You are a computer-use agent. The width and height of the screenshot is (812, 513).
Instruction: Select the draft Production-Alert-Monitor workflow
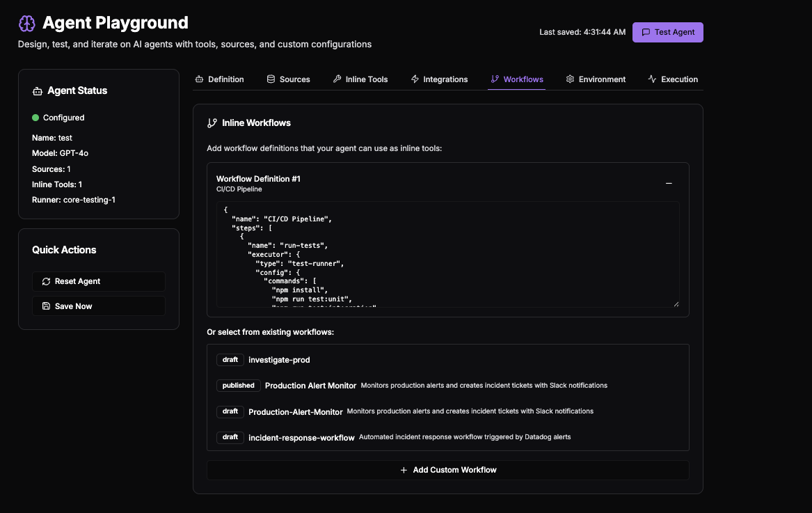(x=448, y=411)
